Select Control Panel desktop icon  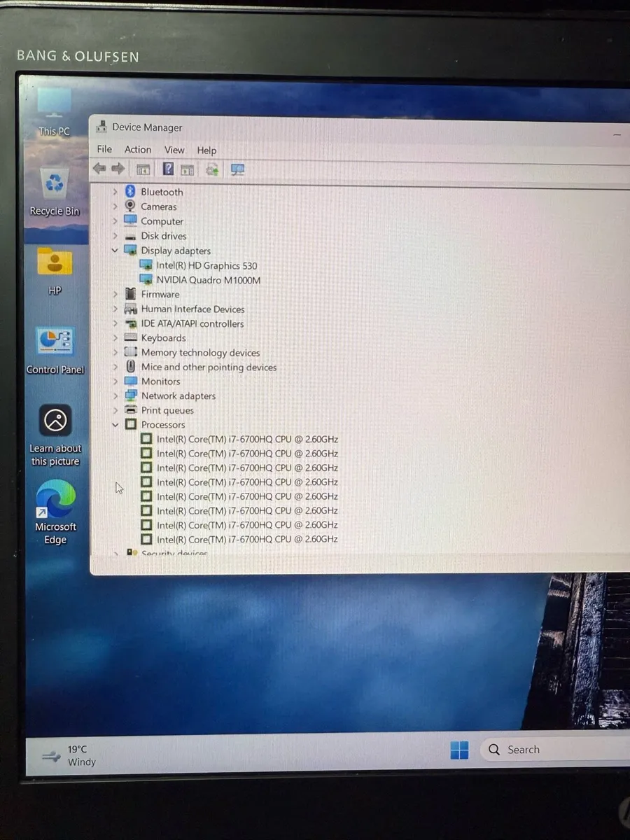pyautogui.click(x=55, y=350)
